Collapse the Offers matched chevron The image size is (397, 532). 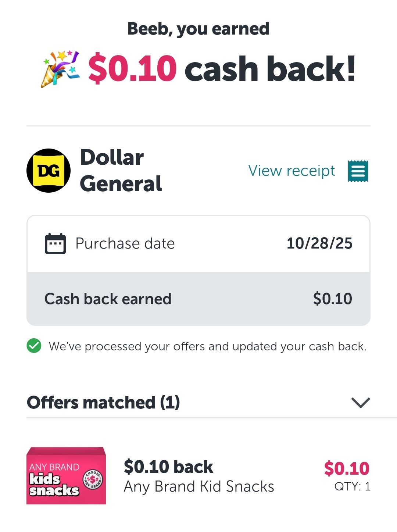click(361, 403)
